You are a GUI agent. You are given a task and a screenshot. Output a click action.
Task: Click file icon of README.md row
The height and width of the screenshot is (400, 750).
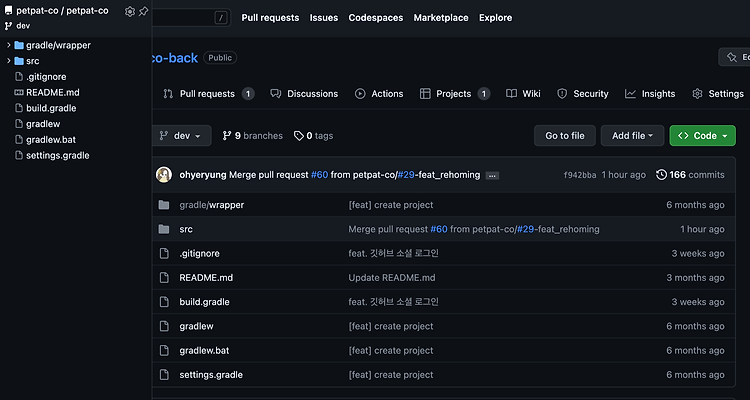point(164,278)
